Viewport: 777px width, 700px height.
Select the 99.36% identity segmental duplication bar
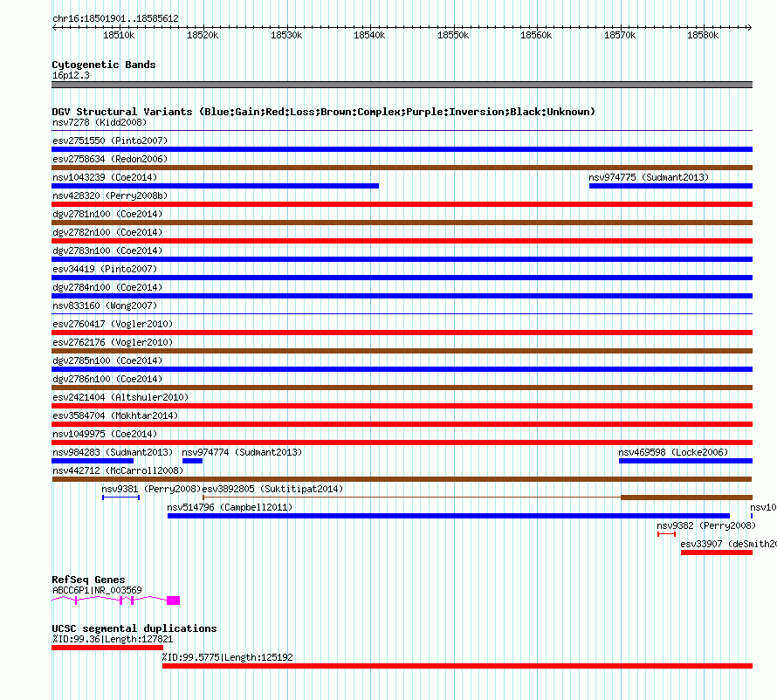[107, 648]
